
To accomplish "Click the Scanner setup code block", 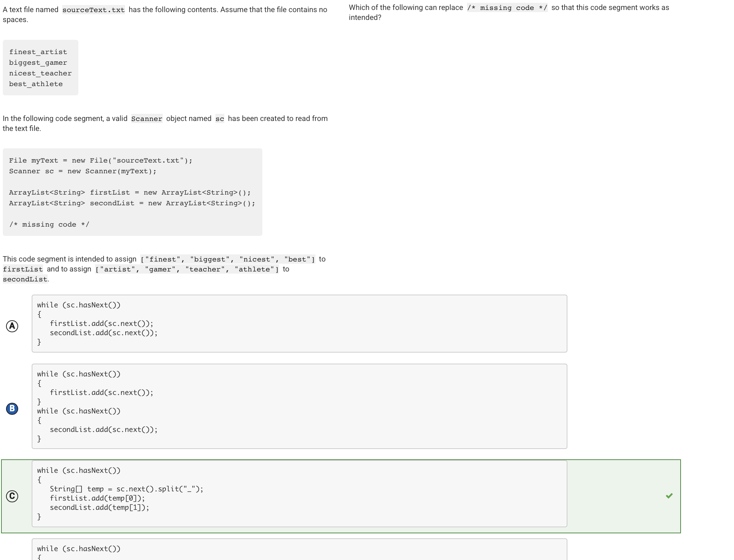I will coord(132,192).
